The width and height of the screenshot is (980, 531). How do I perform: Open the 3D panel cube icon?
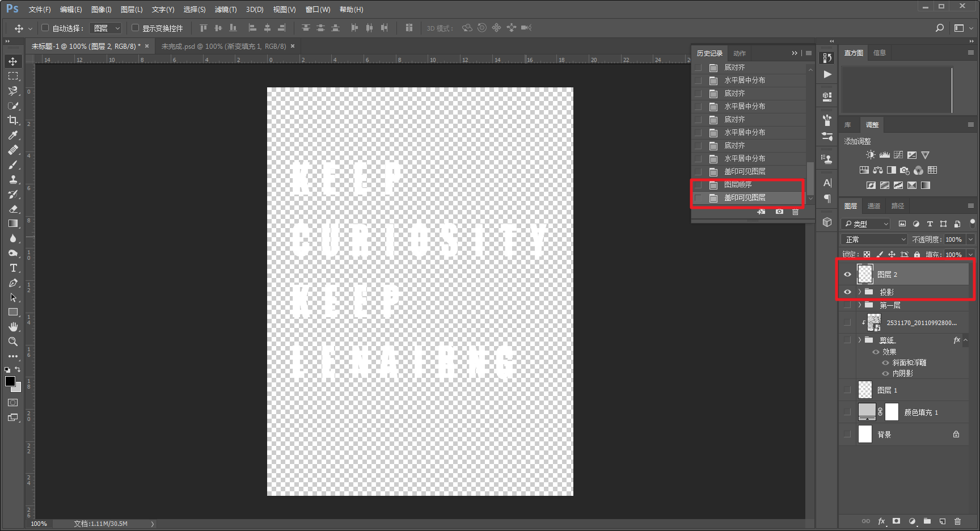[x=827, y=222]
